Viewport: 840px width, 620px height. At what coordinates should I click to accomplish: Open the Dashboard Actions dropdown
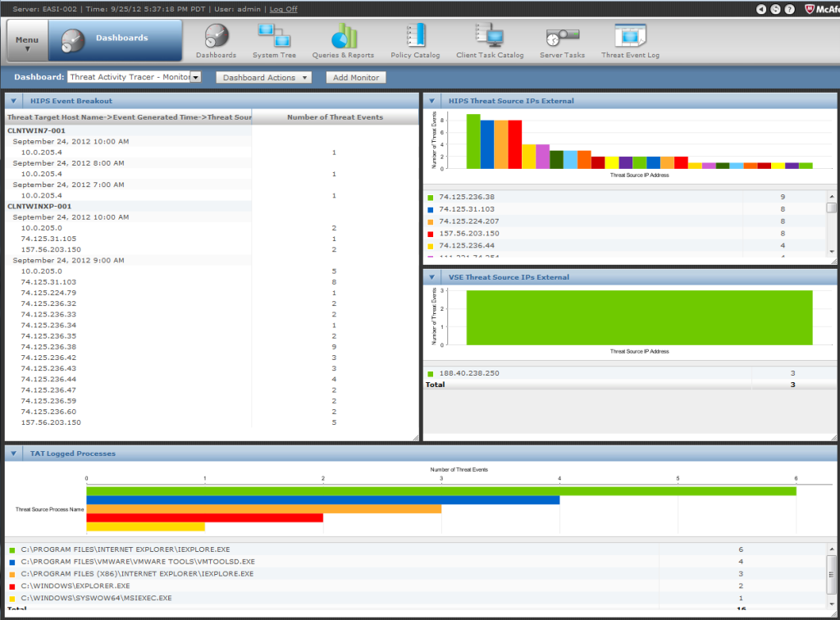263,77
